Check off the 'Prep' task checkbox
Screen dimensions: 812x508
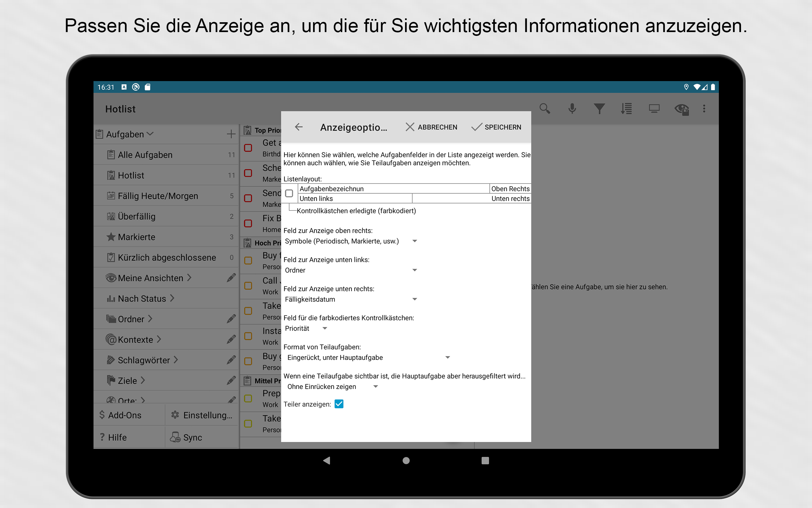pos(248,398)
